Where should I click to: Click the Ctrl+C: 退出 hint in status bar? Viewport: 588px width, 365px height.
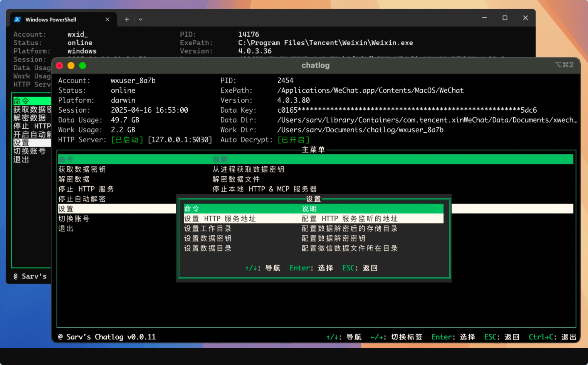pyautogui.click(x=553, y=337)
